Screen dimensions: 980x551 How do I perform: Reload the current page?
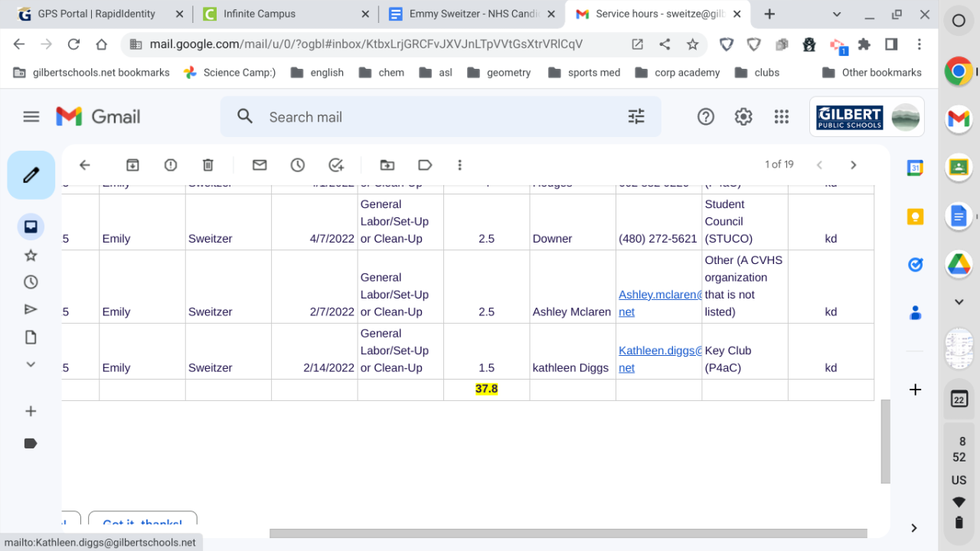(x=73, y=44)
